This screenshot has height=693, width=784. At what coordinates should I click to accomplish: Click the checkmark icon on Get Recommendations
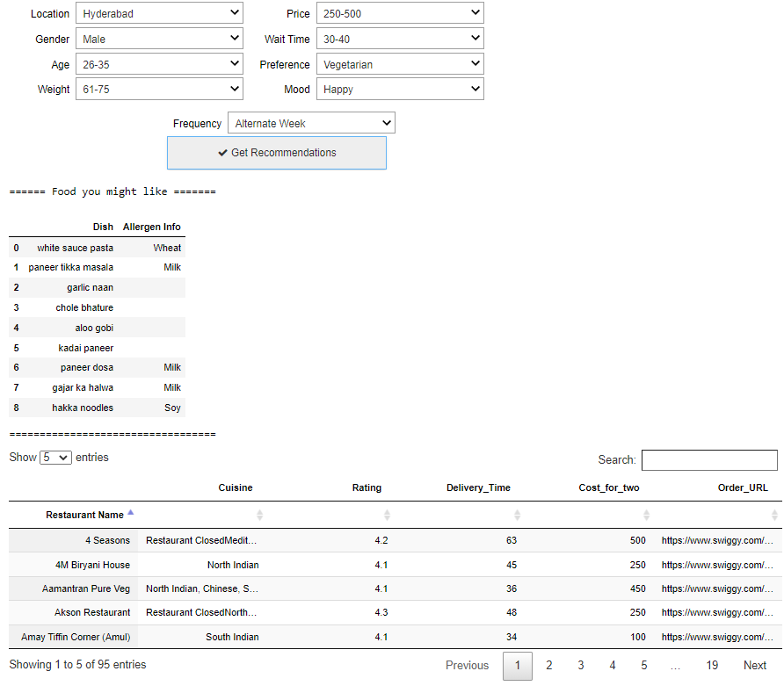pyautogui.click(x=222, y=153)
